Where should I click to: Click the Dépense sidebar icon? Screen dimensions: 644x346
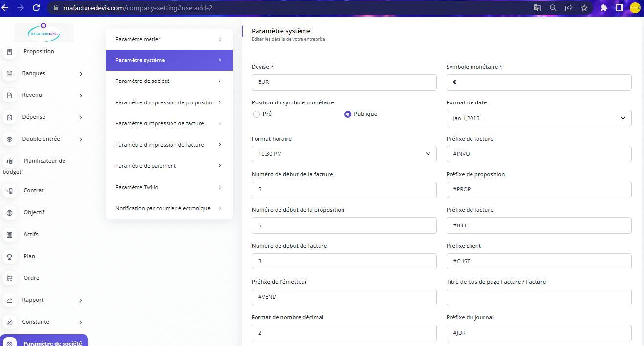9,117
